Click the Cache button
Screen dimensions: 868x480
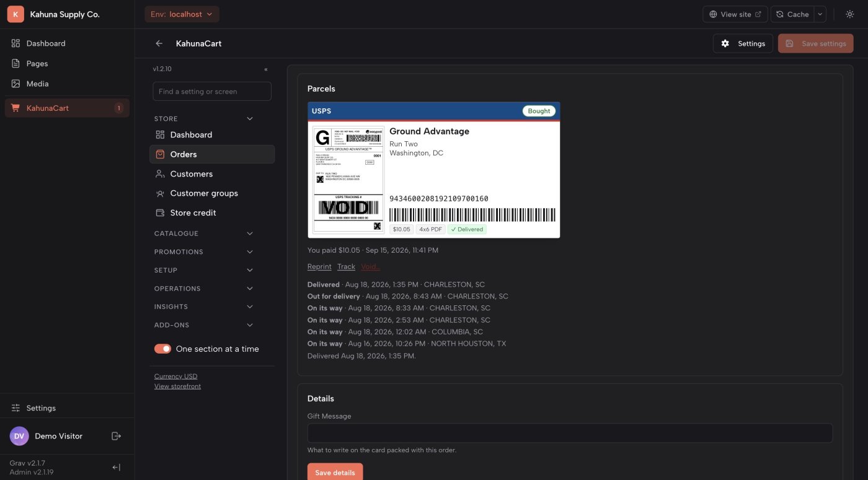point(792,14)
